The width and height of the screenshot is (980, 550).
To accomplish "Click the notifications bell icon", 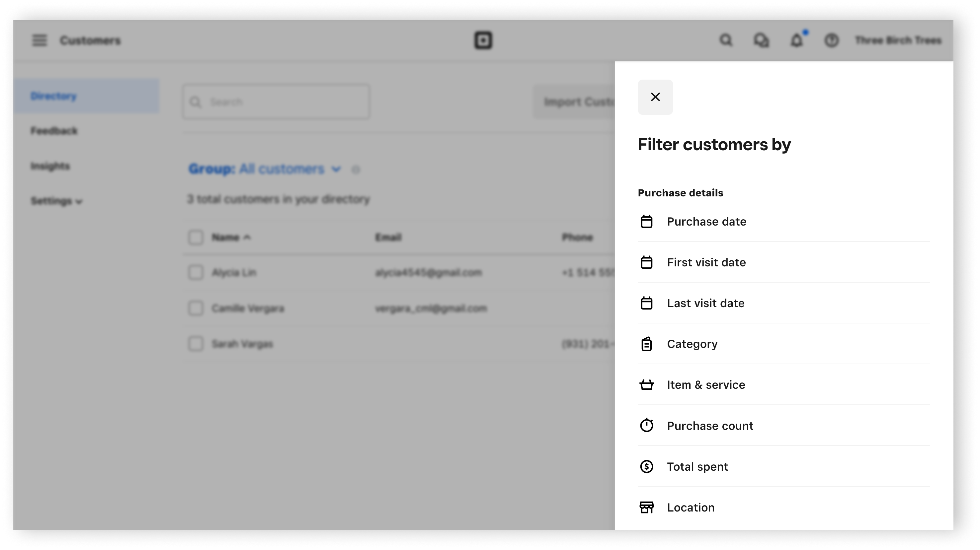I will point(797,40).
